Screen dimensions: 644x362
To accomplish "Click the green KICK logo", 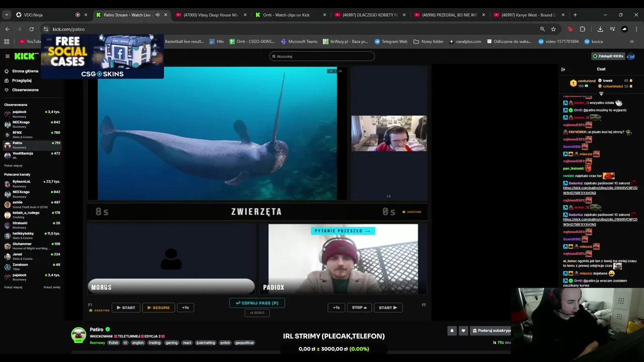I will click(x=24, y=56).
